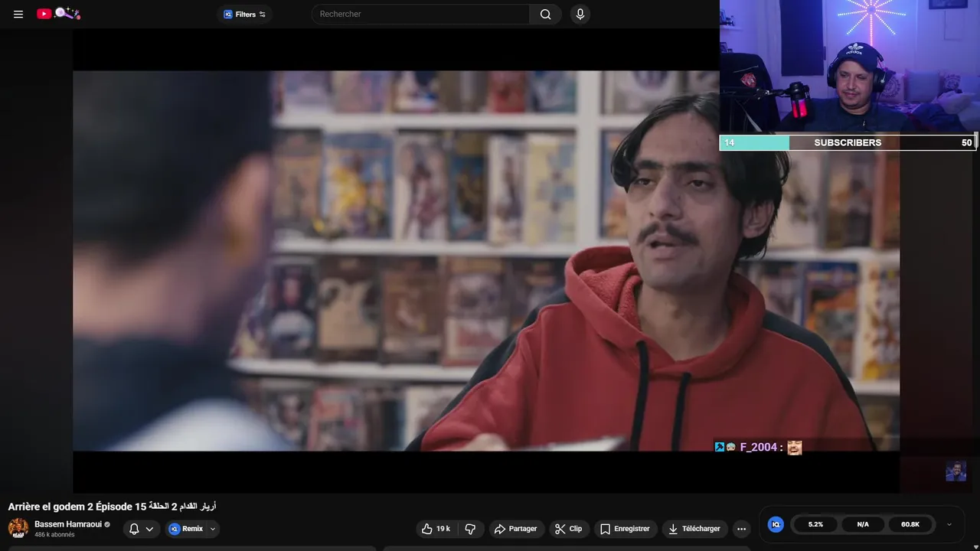Click the subscribers goal progress bar
The image size is (980, 551).
[x=847, y=142]
